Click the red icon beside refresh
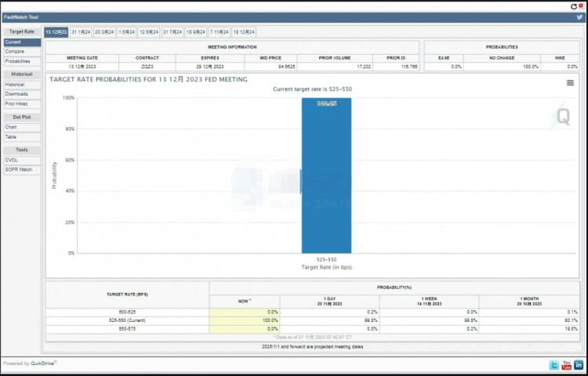 (581, 5)
